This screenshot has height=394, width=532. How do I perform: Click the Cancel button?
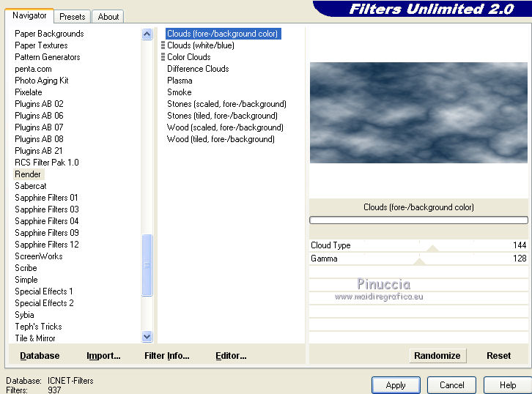click(x=451, y=385)
